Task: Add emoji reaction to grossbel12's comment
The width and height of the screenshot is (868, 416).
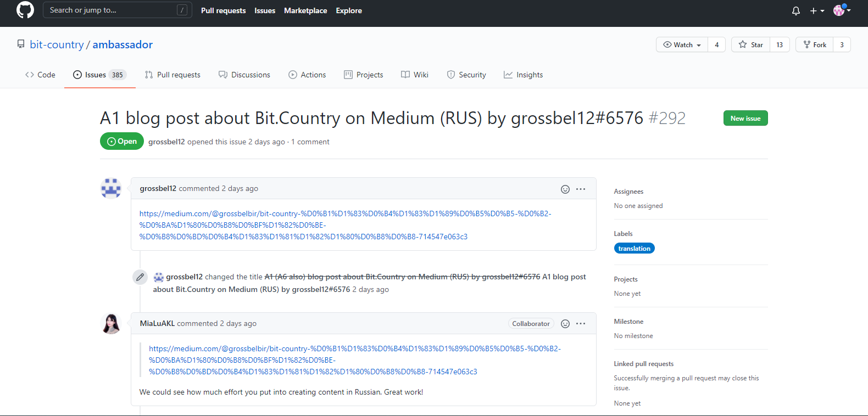Action: coord(565,189)
